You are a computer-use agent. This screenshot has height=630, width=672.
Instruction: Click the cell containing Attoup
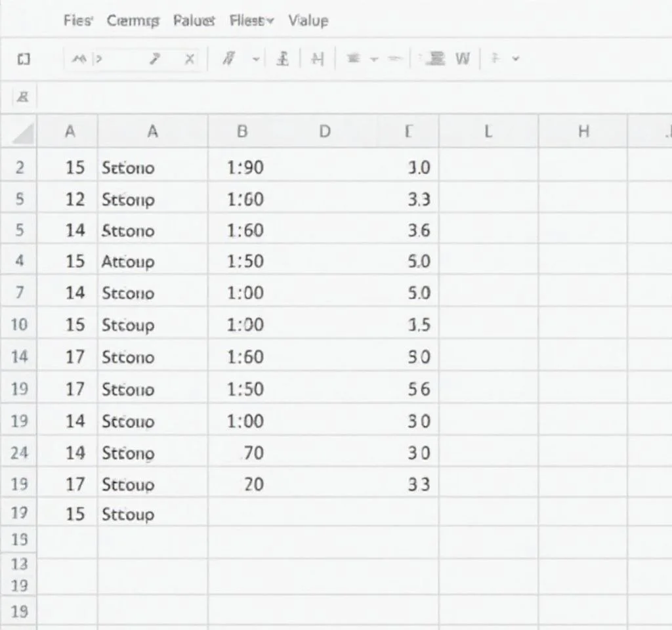(152, 262)
